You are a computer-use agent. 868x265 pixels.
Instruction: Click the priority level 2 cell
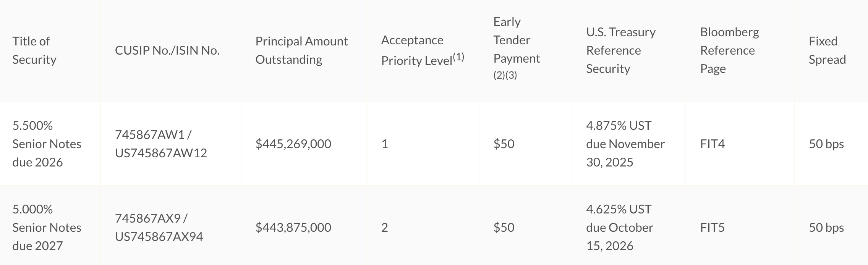pyautogui.click(x=384, y=228)
